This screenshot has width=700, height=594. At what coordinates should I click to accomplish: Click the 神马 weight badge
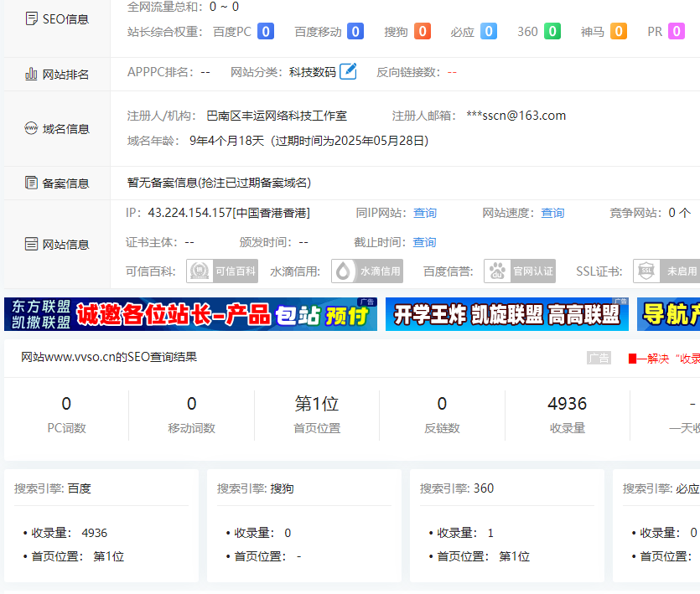[x=619, y=31]
